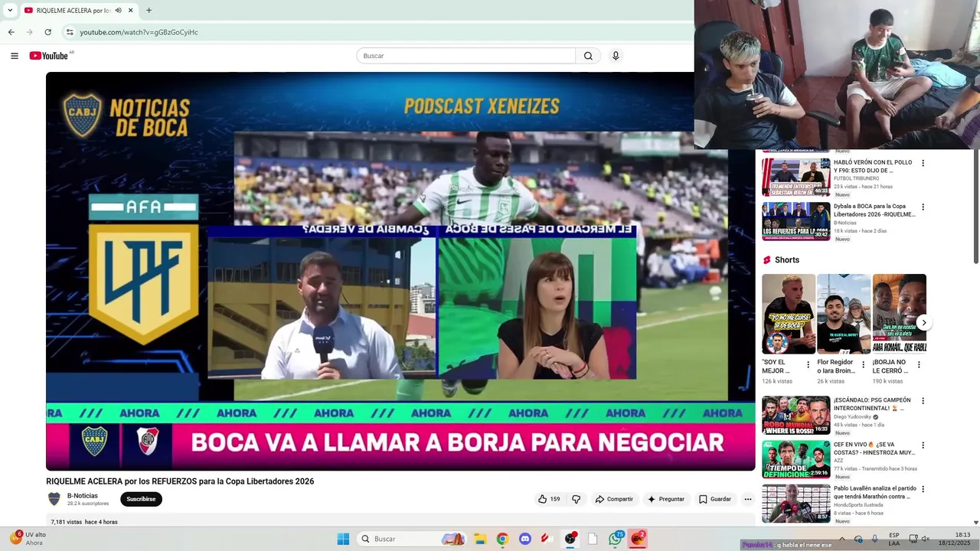Open ¡ESCÁNDALO: PSG CAMPEÓN video title
Screen dimensions: 980x551
click(x=872, y=404)
